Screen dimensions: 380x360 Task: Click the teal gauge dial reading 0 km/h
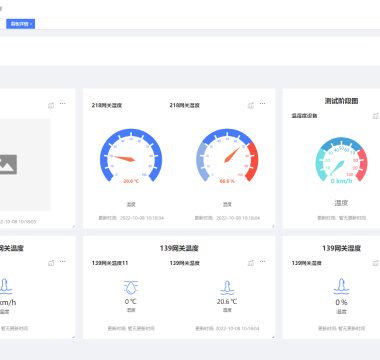click(x=341, y=160)
